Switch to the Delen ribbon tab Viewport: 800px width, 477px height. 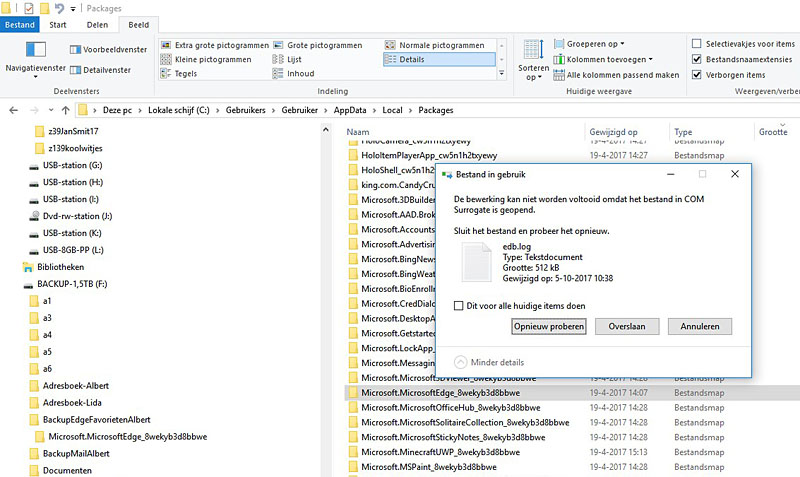coord(97,24)
